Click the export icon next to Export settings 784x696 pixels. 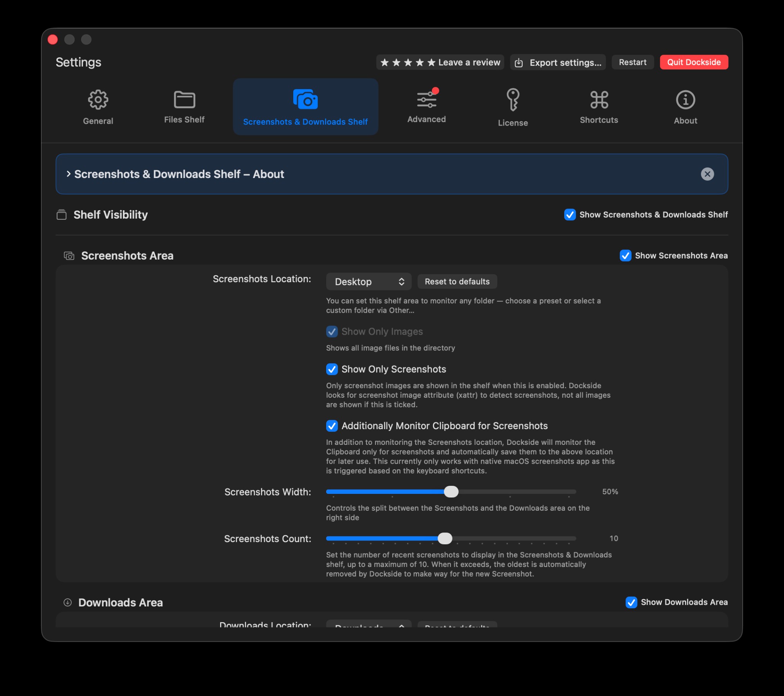click(520, 62)
